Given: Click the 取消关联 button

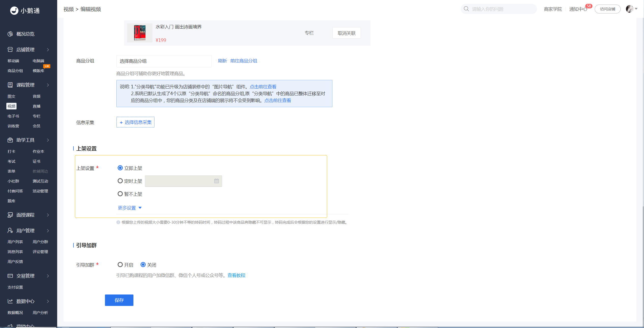Looking at the screenshot, I should point(347,33).
